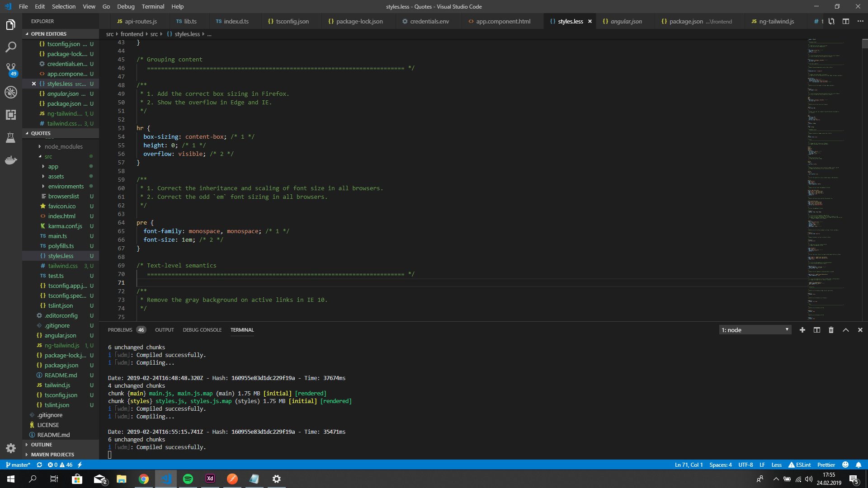Open the terminal selector dropdown '1: node'
This screenshot has height=488, width=868.
755,330
